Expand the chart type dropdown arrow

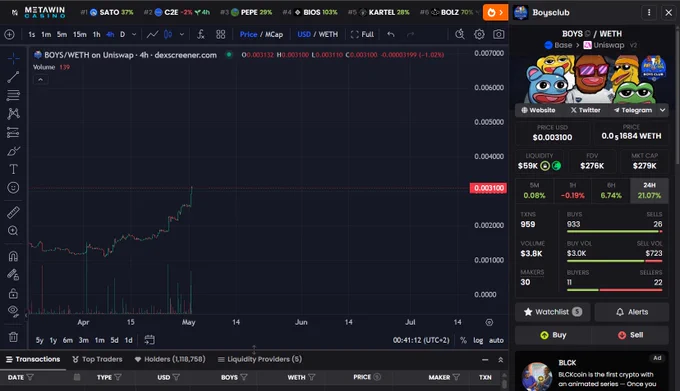(182, 34)
